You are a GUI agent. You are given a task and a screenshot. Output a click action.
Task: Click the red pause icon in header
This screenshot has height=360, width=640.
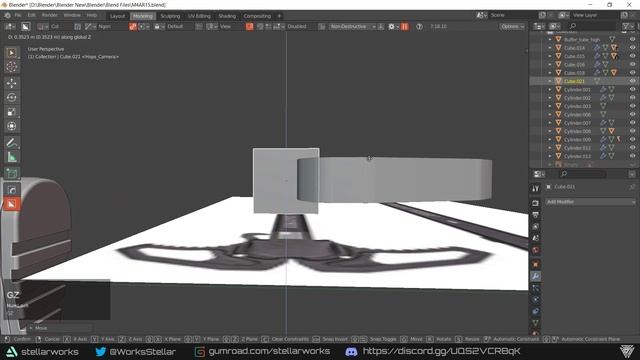click(404, 27)
